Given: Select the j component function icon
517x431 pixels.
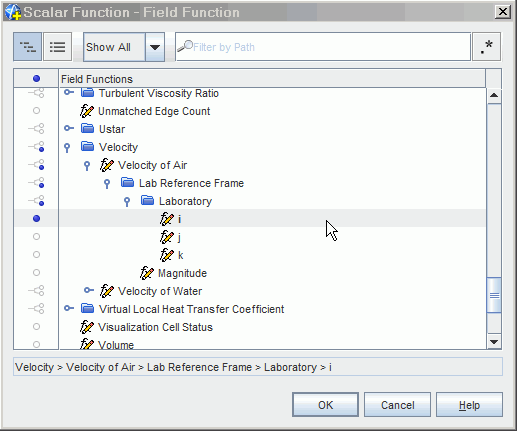Looking at the screenshot, I should pyautogui.click(x=167, y=237).
